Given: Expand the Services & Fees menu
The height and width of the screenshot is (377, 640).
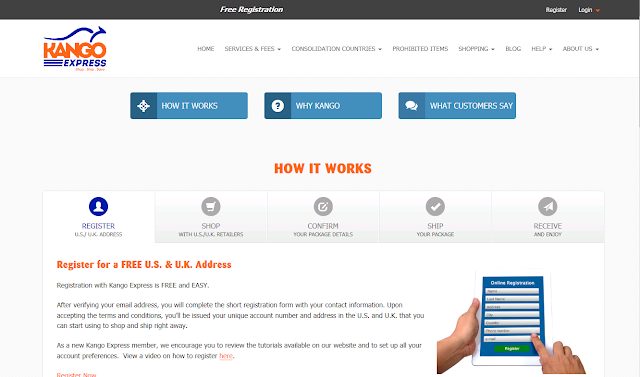Looking at the screenshot, I should [253, 49].
